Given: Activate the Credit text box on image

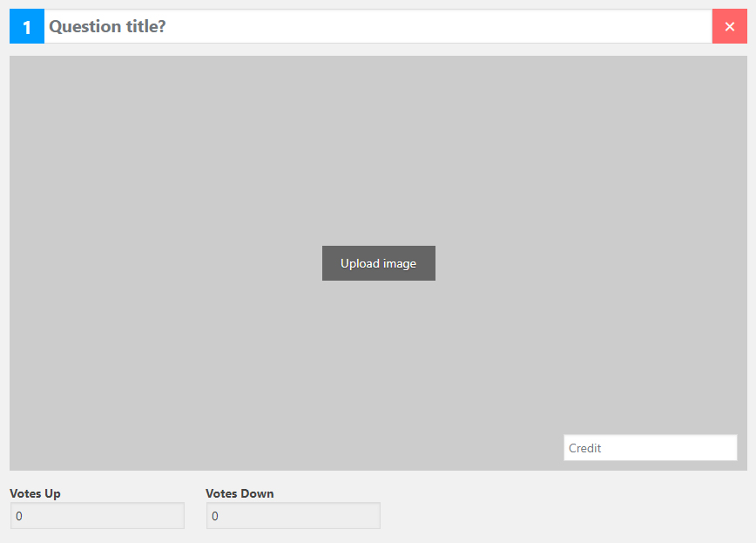Looking at the screenshot, I should (650, 448).
